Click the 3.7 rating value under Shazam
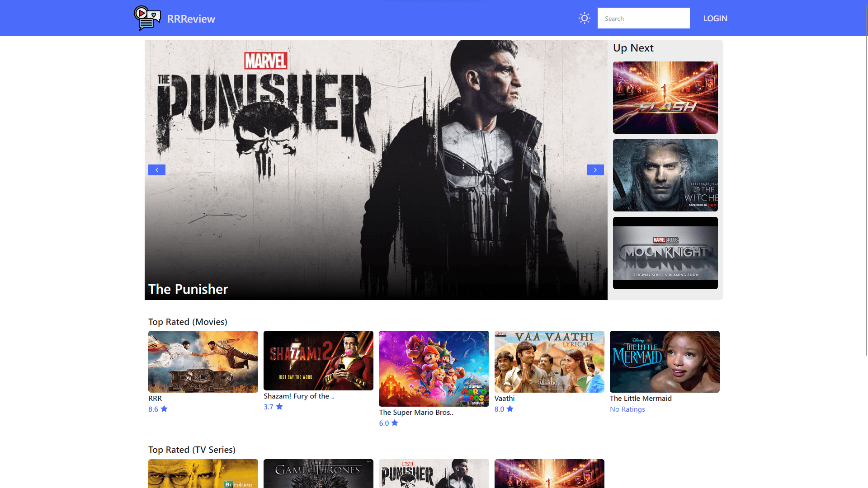The width and height of the screenshot is (868, 488). [269, 407]
